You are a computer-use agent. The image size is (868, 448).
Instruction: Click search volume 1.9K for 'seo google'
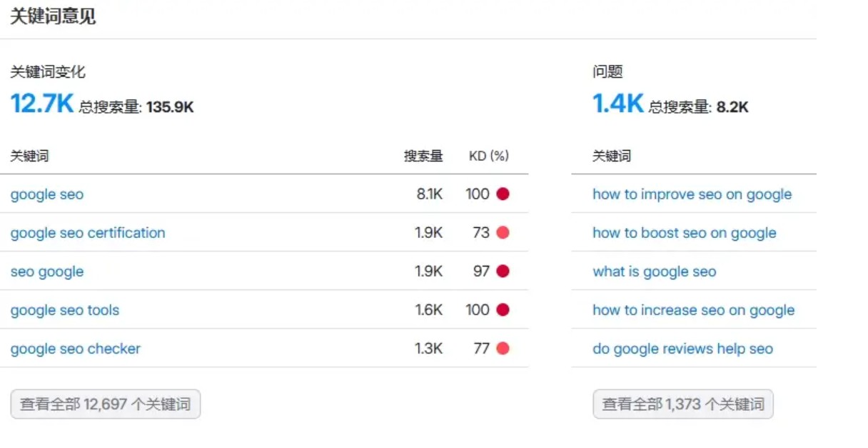pyautogui.click(x=429, y=272)
